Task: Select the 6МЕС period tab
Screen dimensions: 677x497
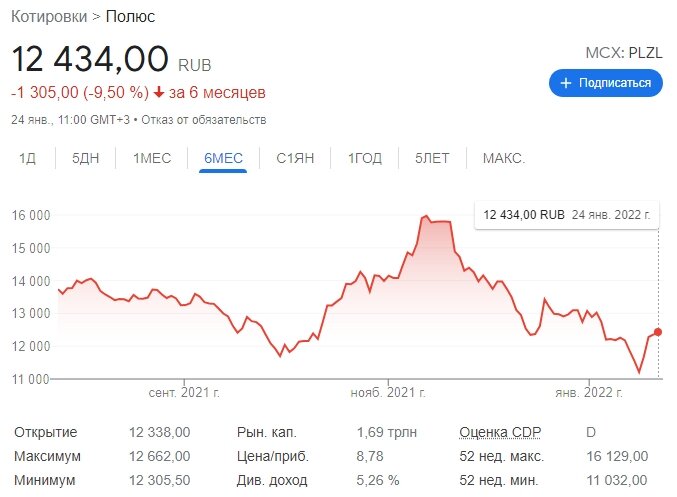Action: (223, 158)
